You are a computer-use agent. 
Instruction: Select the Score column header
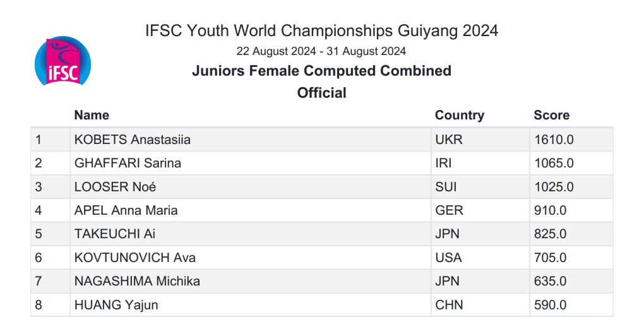point(552,115)
